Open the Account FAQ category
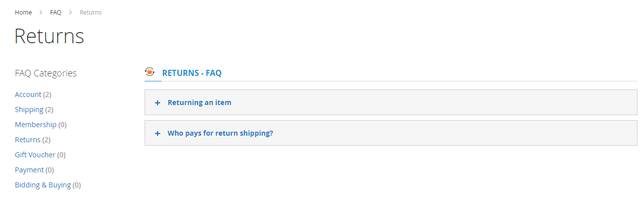 pos(28,94)
